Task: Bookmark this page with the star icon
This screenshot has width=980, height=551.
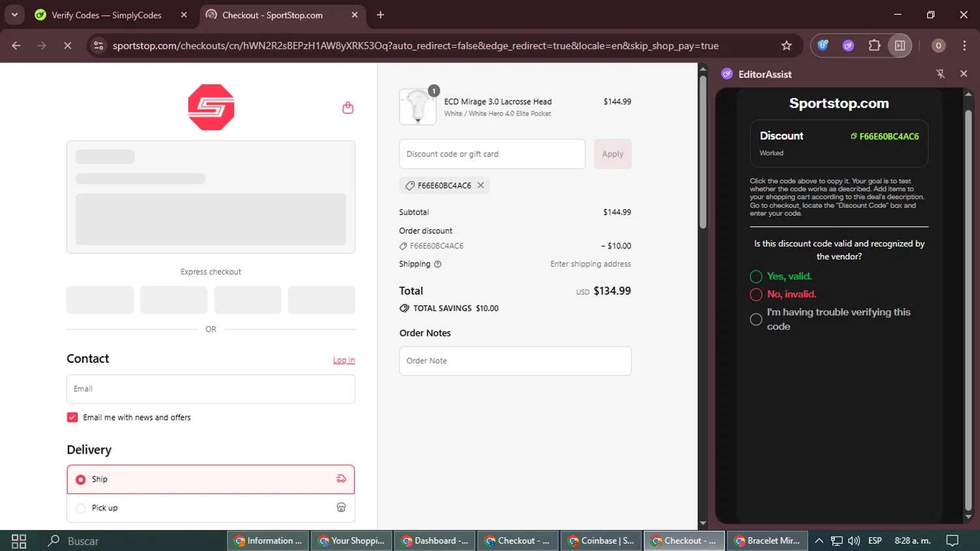Action: click(x=787, y=46)
